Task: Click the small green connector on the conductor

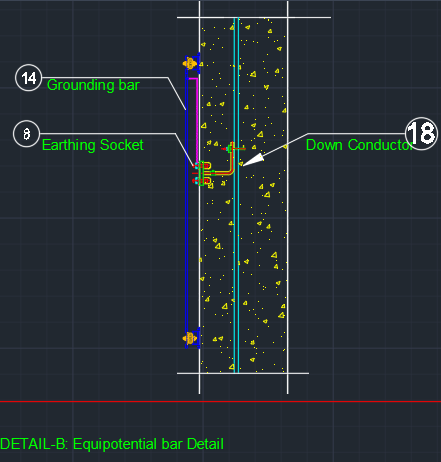Action: 230,148
